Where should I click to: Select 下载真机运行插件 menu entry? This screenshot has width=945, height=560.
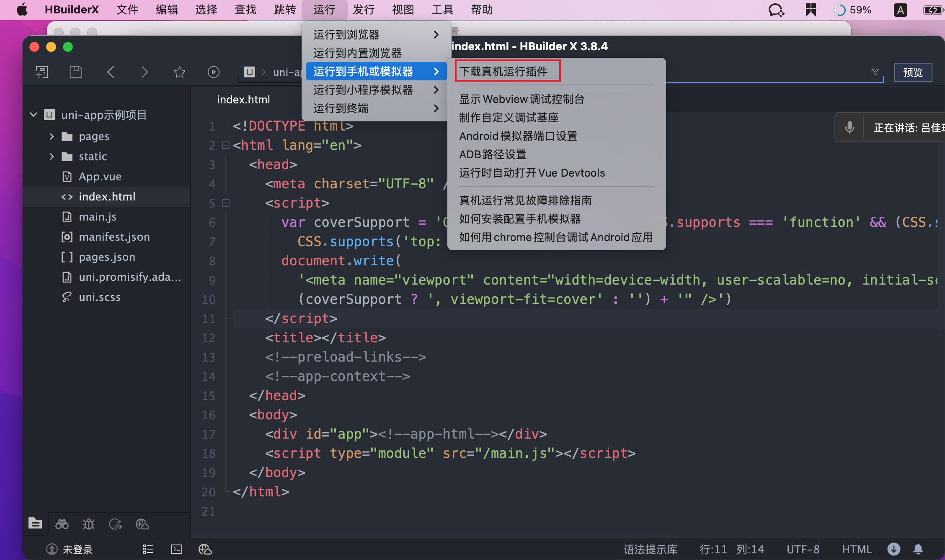503,71
